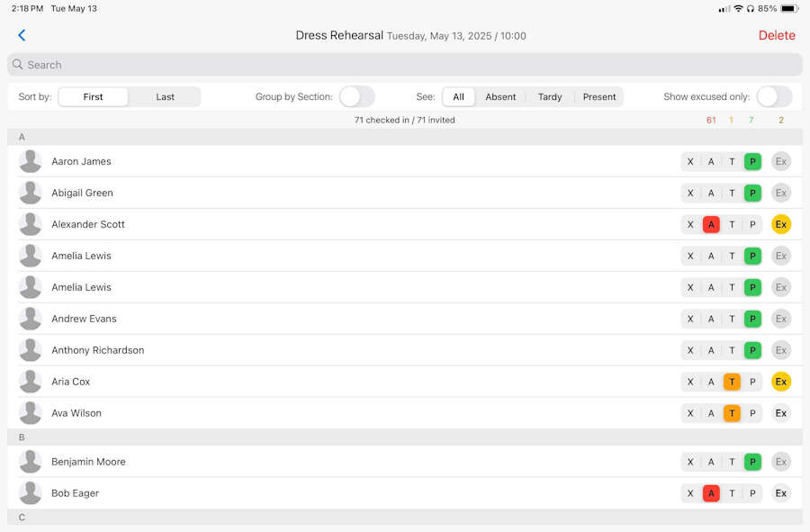The height and width of the screenshot is (532, 810).
Task: Sort the list by Last name
Action: (x=165, y=97)
